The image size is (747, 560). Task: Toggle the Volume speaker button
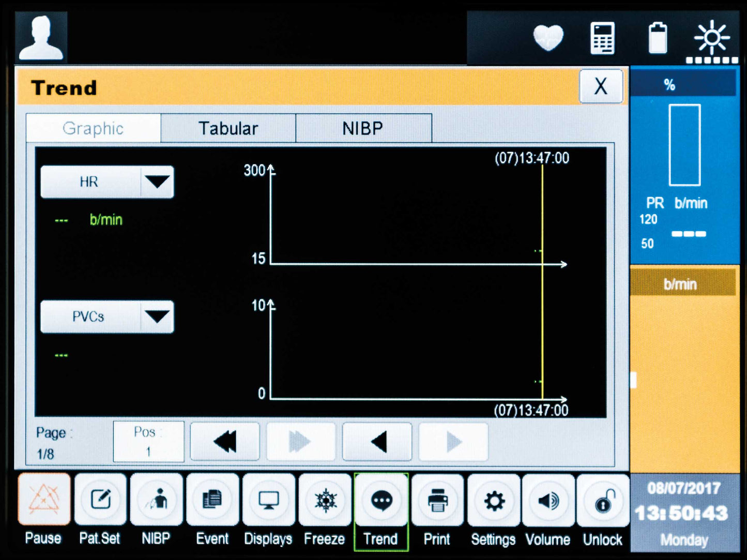548,500
